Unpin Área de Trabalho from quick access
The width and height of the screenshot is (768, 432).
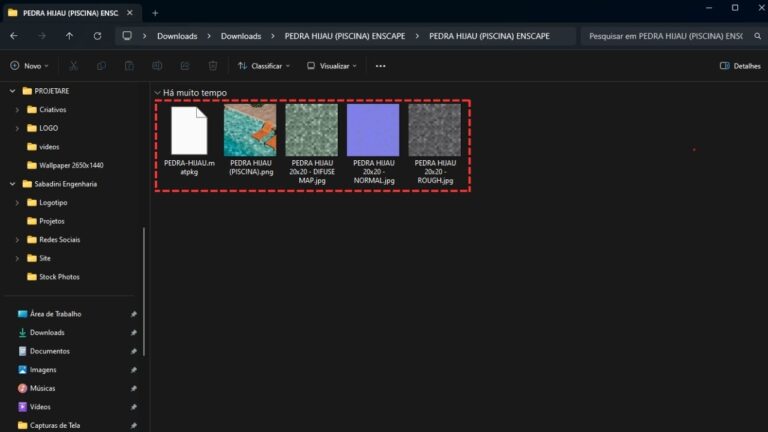tap(134, 314)
